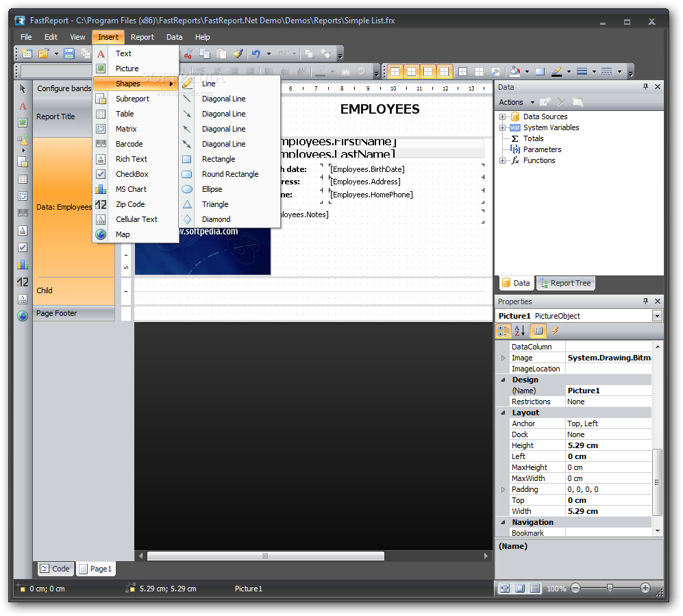Pin the Data panel
The width and height of the screenshot is (683, 616).
(645, 87)
